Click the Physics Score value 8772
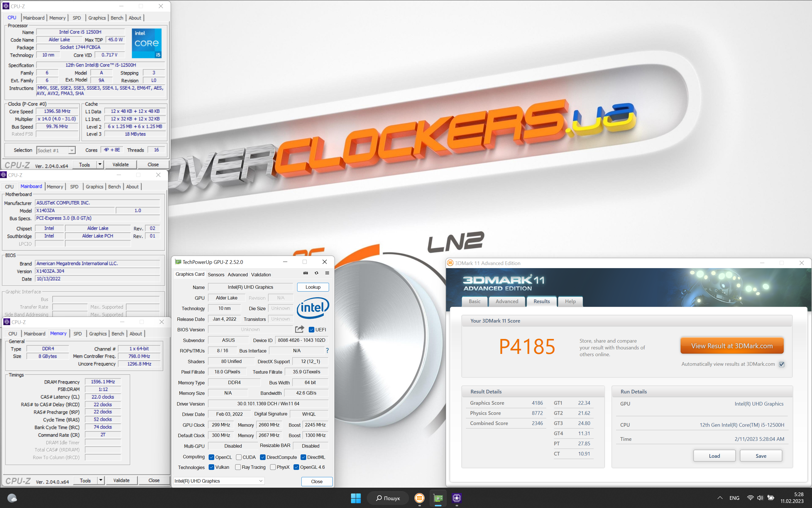 pyautogui.click(x=537, y=413)
